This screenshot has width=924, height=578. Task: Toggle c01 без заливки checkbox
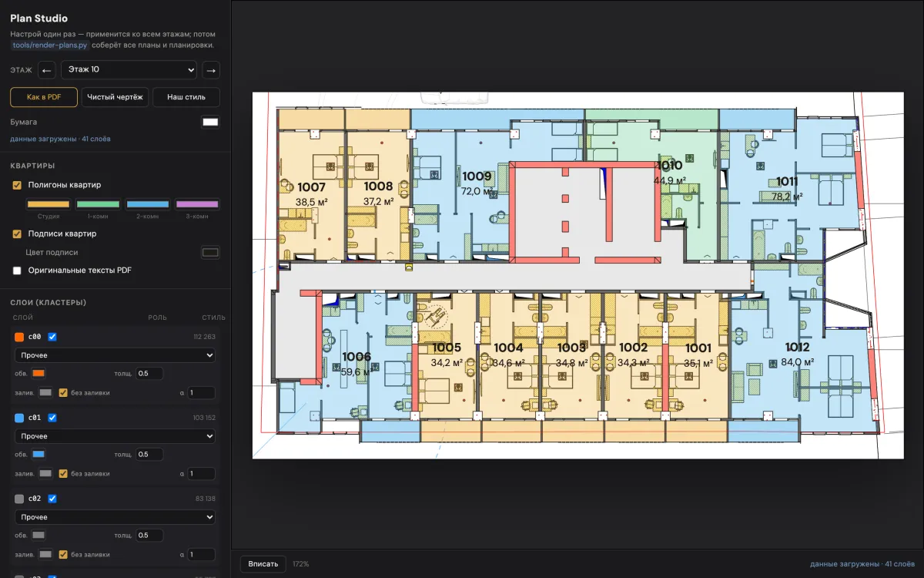click(x=63, y=473)
